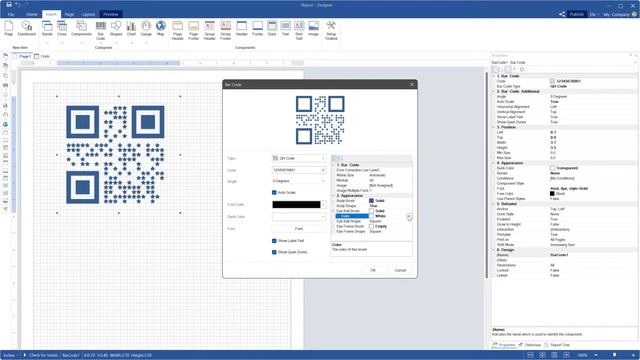The width and height of the screenshot is (640, 360).
Task: Insert a Data band
Action: 272,29
